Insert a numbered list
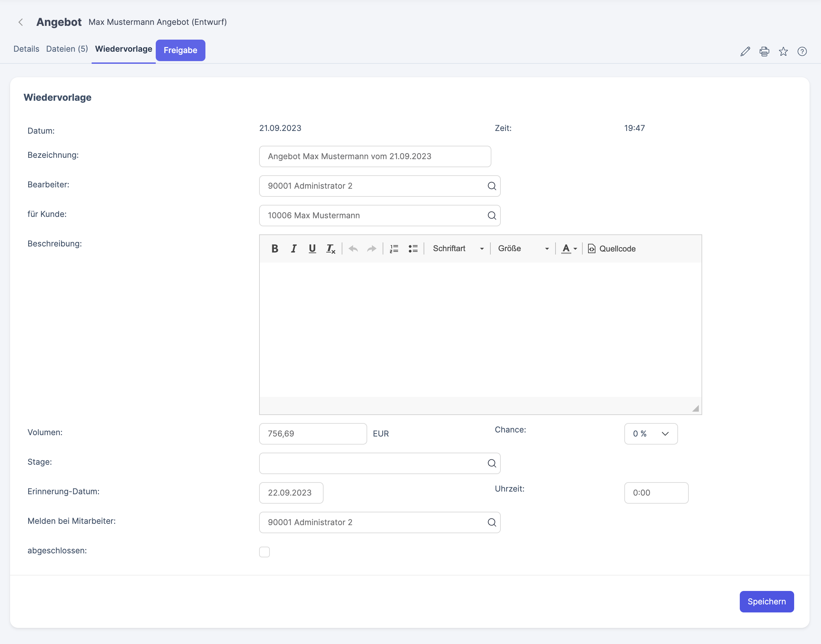This screenshot has height=644, width=821. [x=394, y=248]
